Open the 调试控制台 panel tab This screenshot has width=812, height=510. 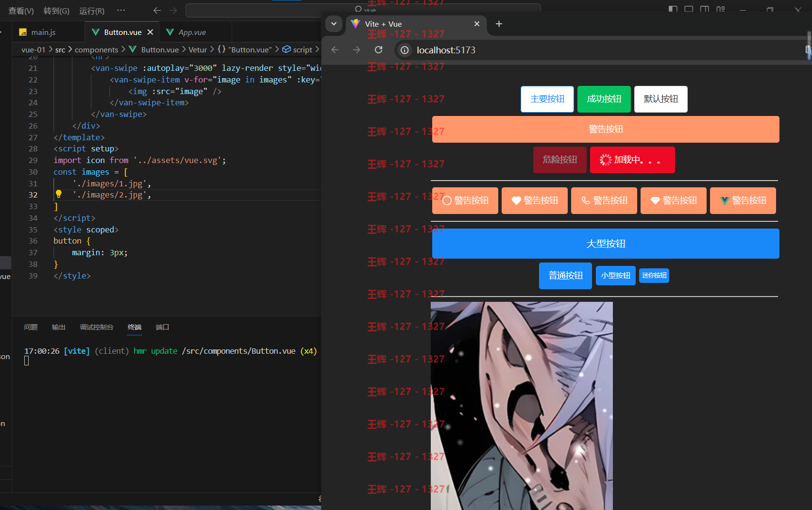point(97,327)
